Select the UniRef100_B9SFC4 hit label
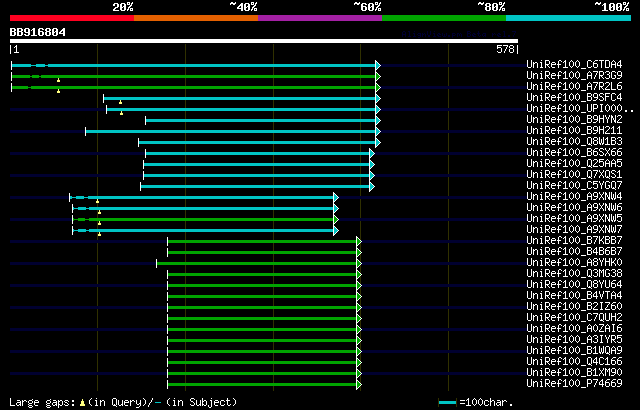The width and height of the screenshot is (640, 410). coord(574,97)
